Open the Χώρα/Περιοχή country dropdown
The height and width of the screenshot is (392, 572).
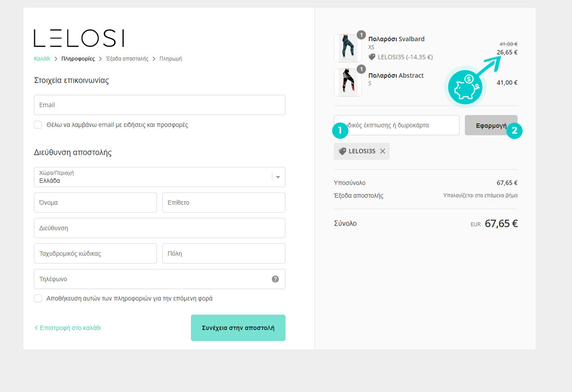[x=160, y=177]
